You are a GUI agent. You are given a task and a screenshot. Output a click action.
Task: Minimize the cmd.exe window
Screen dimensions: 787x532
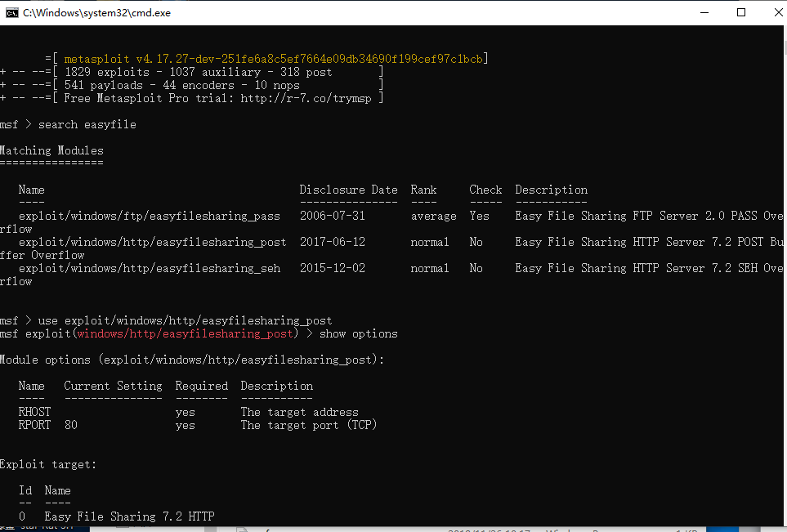pos(704,12)
